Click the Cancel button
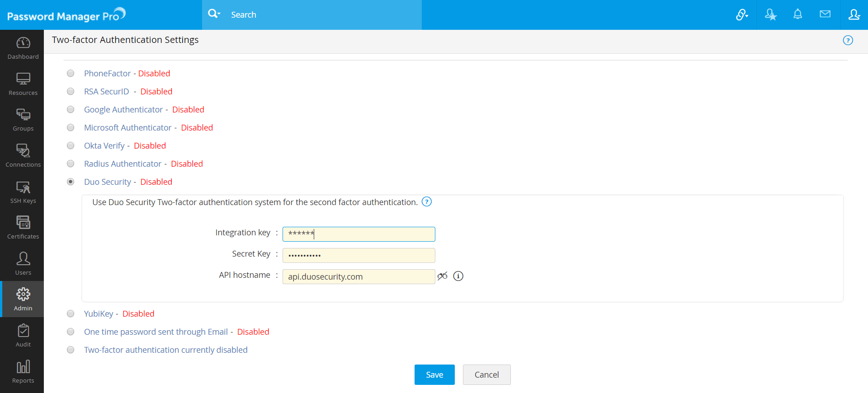868x393 pixels. point(487,374)
